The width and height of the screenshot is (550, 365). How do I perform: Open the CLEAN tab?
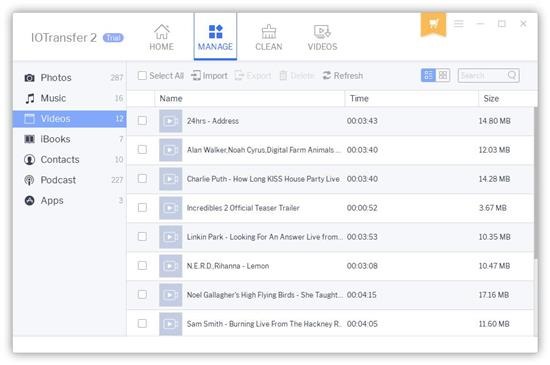click(269, 38)
